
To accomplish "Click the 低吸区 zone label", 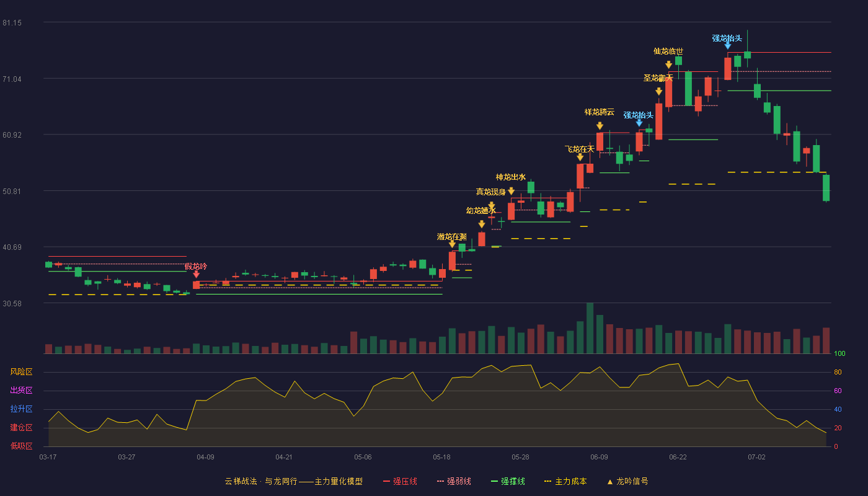I will pos(21,446).
